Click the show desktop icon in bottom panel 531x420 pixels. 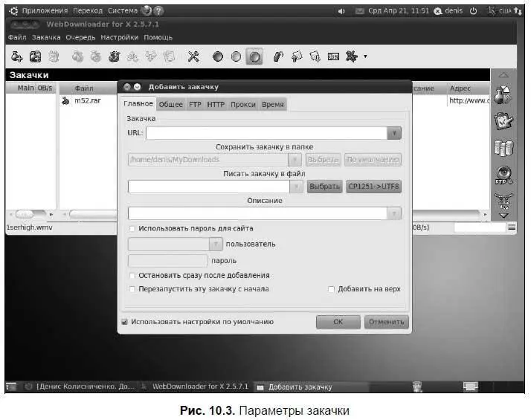click(x=11, y=386)
